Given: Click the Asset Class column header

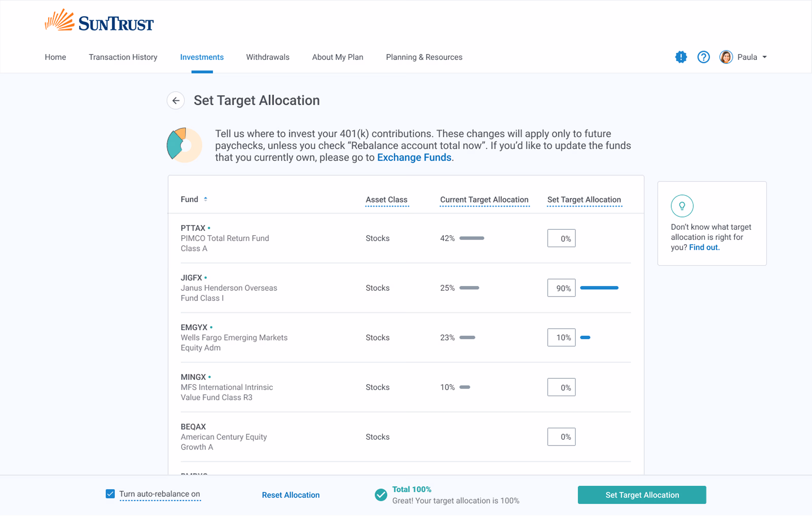Looking at the screenshot, I should (x=387, y=200).
